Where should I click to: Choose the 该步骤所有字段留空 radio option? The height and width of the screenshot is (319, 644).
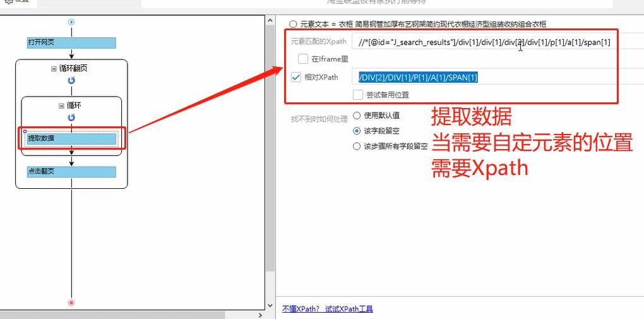[x=357, y=146]
